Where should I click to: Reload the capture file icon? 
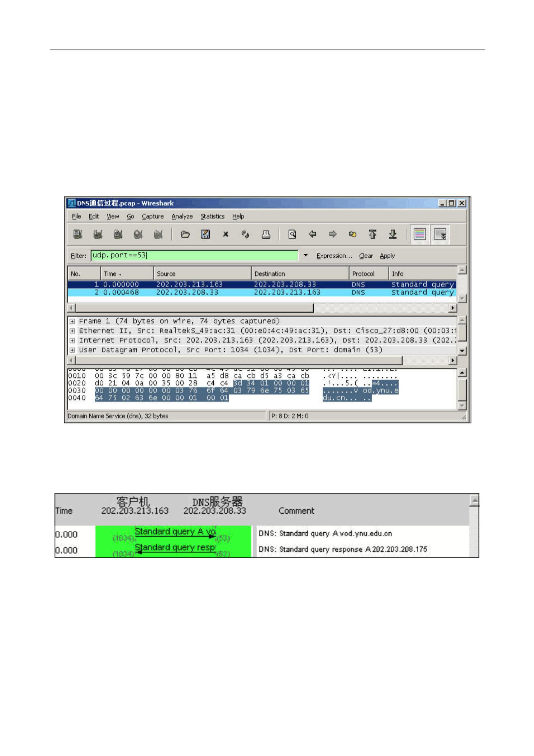245,234
